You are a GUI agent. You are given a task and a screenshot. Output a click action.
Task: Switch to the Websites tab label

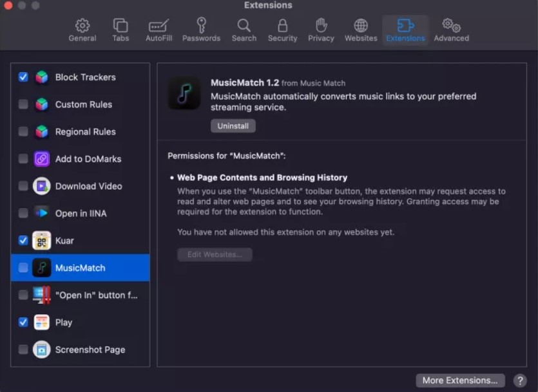[361, 39]
